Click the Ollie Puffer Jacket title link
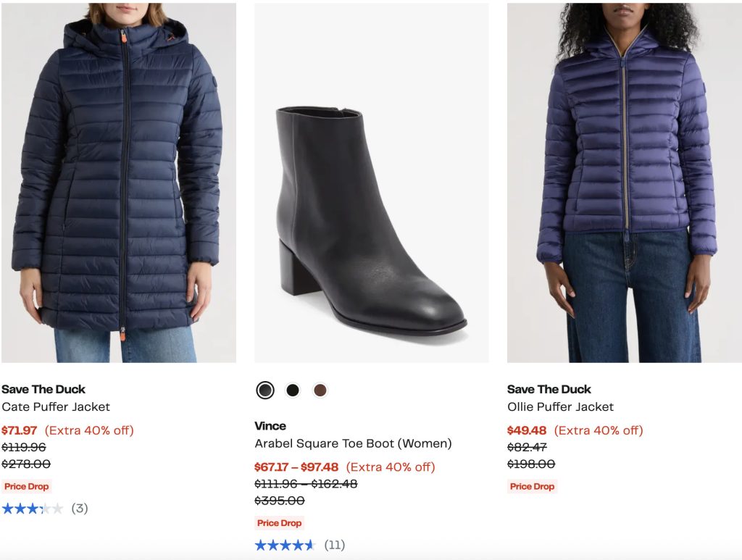Screen dimensions: 742x560 click(x=560, y=406)
